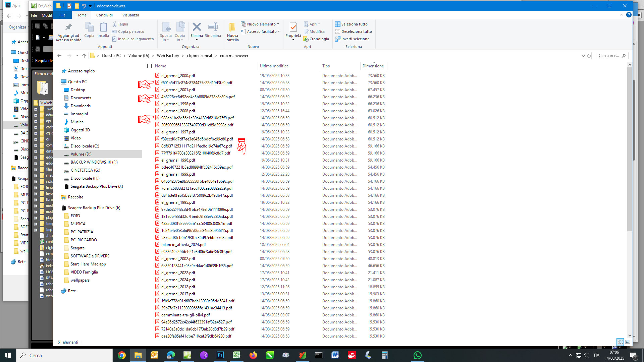Open Microsoft Word from the taskbar
Viewport: 644px width, 362px height.
pos(335,355)
